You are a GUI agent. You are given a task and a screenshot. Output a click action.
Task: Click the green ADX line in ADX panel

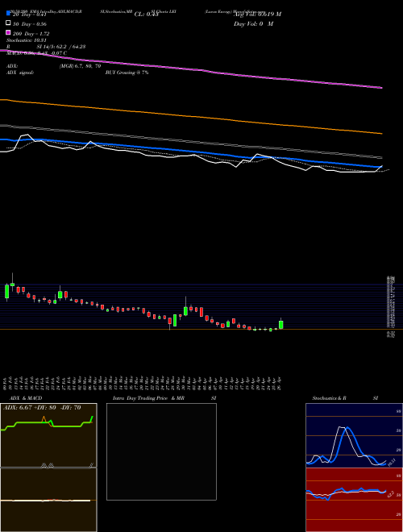point(47,424)
